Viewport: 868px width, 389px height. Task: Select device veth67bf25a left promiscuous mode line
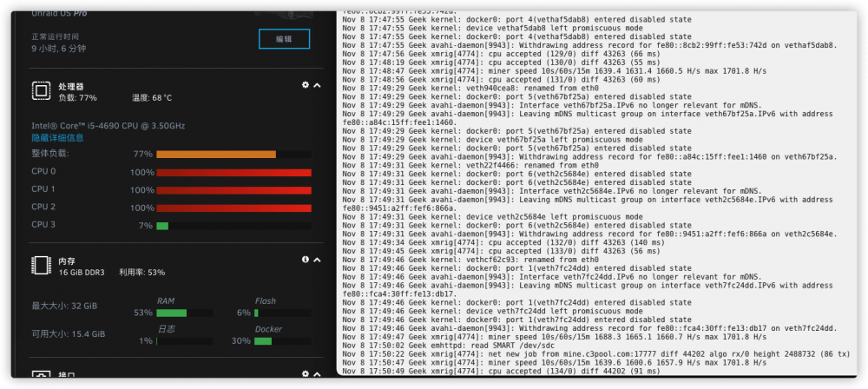(x=492, y=140)
